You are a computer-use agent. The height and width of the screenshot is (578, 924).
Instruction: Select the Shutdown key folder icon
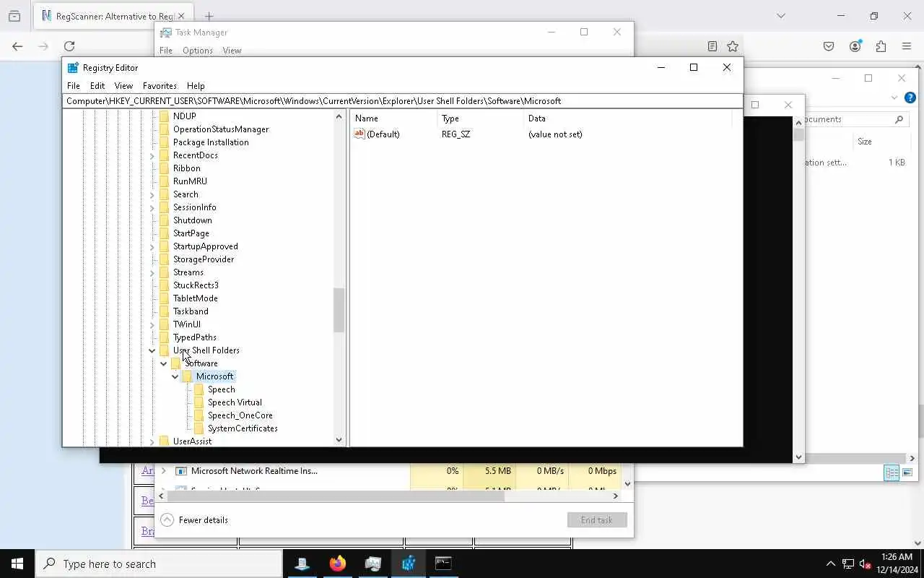coord(164,220)
